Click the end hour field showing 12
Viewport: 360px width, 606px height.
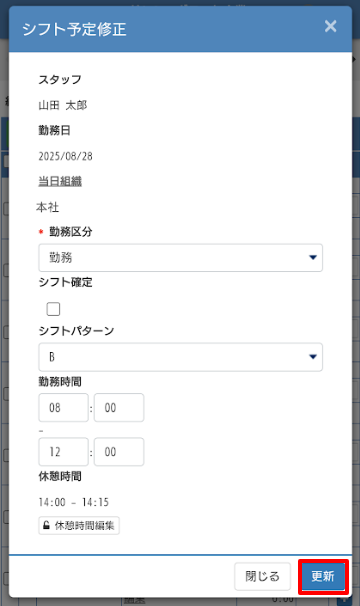pos(63,451)
